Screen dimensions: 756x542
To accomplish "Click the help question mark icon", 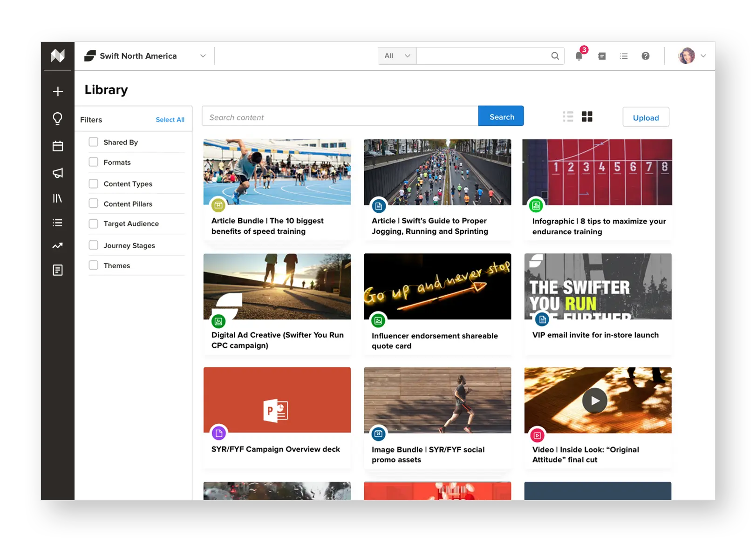I will pos(646,56).
